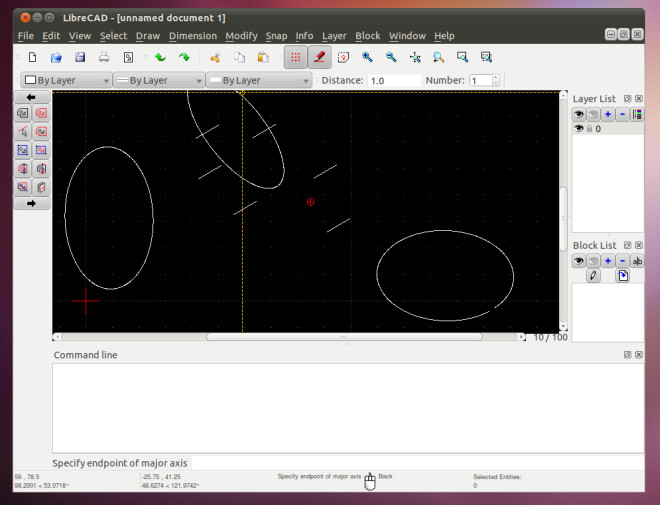Click the green Undo arrow
Image resolution: width=660 pixels, height=505 pixels.
click(x=160, y=58)
